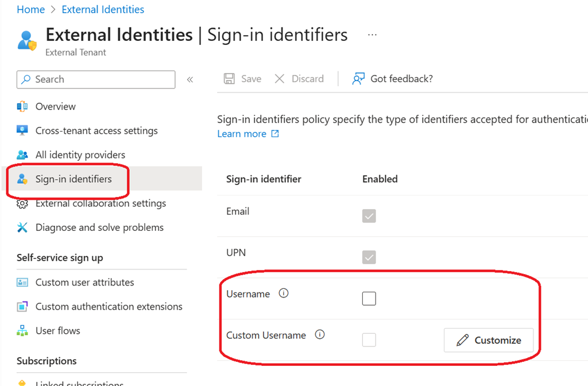Click the Customize button
This screenshot has width=588, height=386.
[x=488, y=340]
